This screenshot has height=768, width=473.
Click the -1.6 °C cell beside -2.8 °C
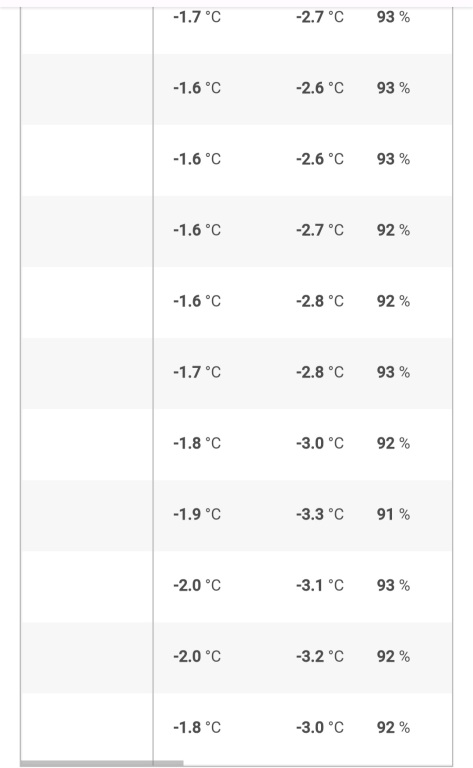click(x=197, y=301)
